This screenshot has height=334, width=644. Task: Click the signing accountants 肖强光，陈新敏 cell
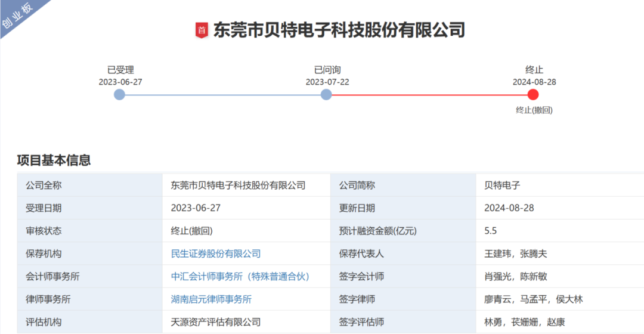(x=516, y=276)
